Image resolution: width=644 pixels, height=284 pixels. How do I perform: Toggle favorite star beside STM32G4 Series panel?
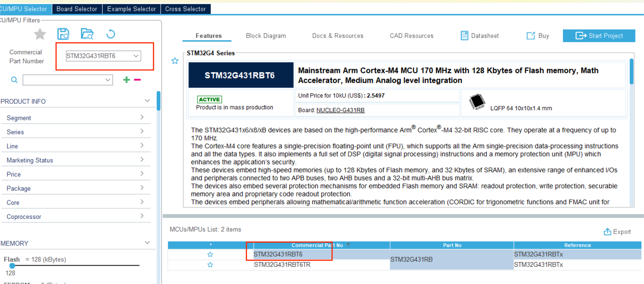point(175,61)
